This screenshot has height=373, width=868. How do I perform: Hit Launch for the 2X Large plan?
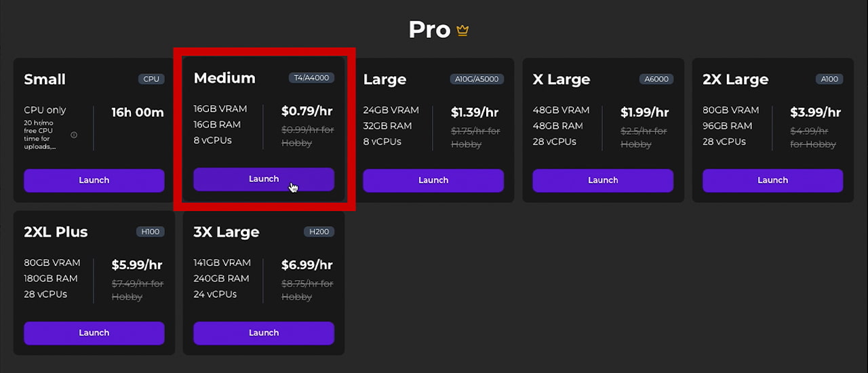click(x=772, y=180)
